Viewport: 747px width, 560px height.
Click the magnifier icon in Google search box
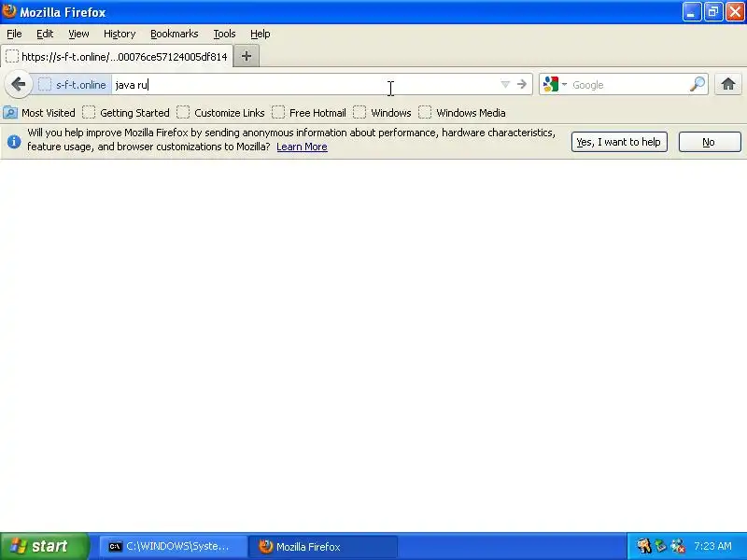(x=697, y=84)
